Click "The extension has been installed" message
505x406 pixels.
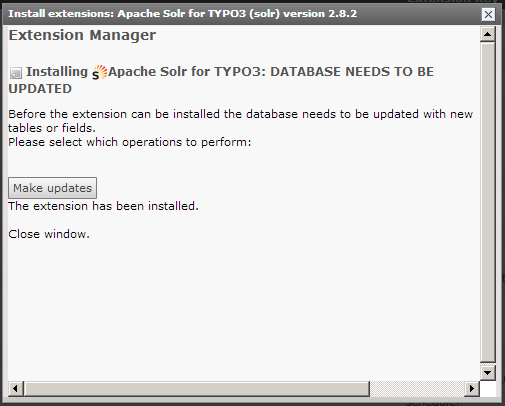(103, 206)
